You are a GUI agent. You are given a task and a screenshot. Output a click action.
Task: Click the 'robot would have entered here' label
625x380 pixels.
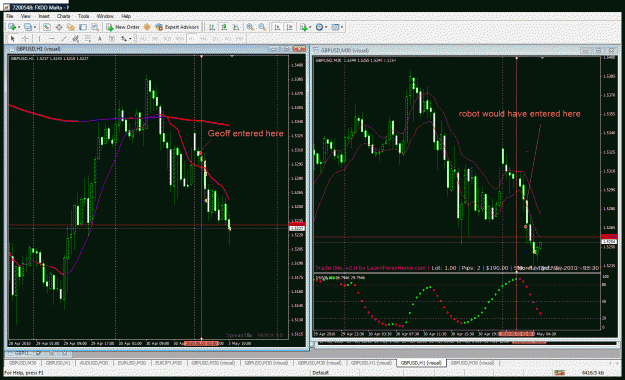519,114
